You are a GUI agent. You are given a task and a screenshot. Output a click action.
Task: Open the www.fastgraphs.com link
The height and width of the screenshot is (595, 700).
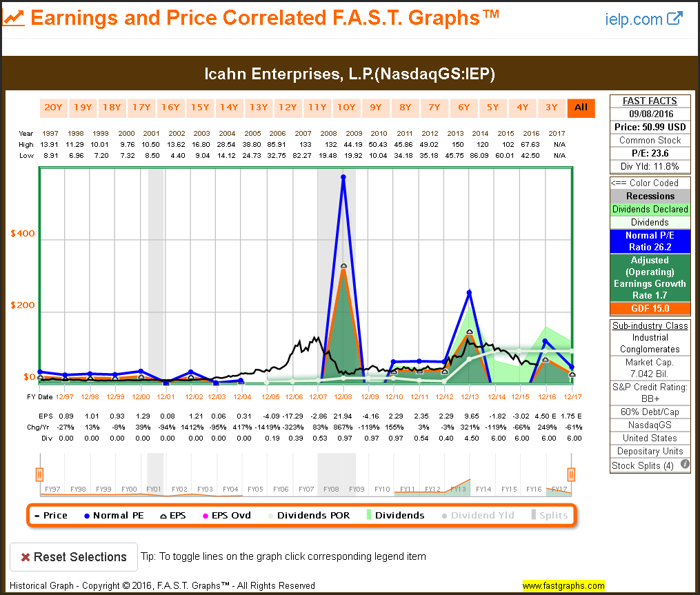pos(563,586)
